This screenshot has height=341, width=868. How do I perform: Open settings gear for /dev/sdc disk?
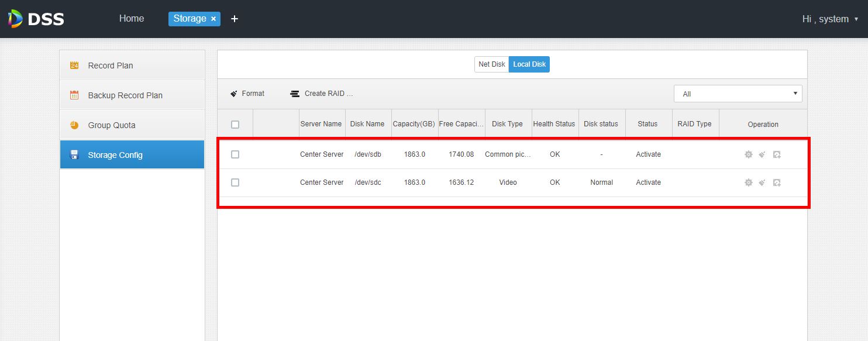[748, 182]
